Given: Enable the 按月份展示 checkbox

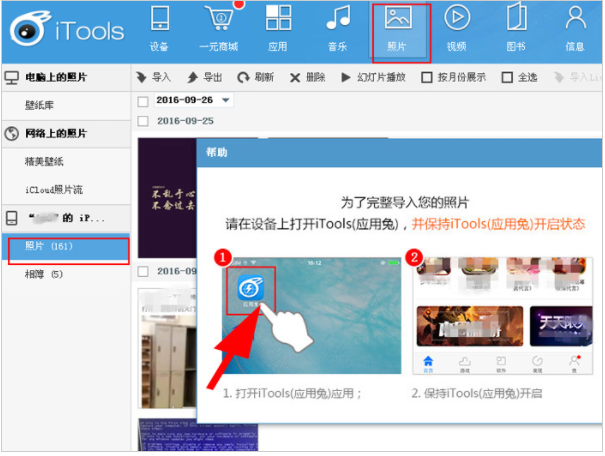Looking at the screenshot, I should 427,77.
